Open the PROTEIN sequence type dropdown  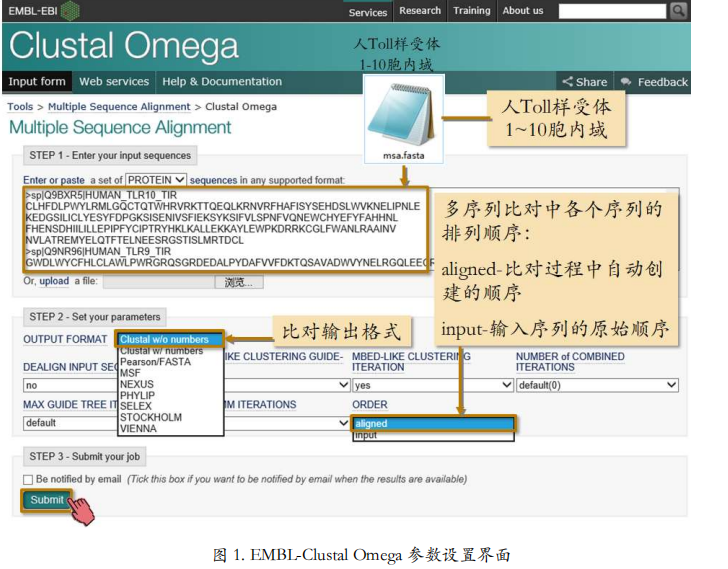click(156, 180)
